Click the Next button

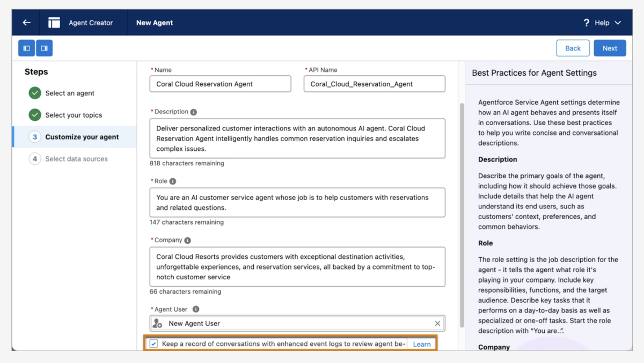[610, 48]
